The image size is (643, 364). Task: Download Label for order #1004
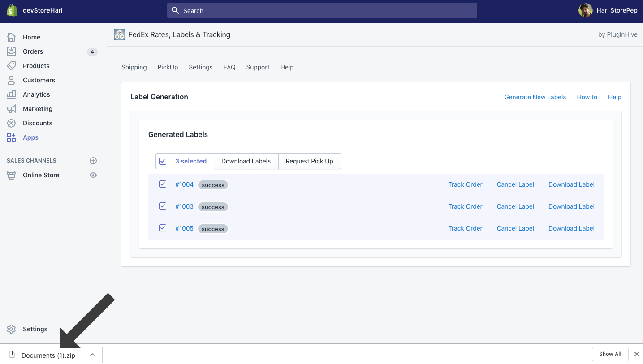(x=571, y=184)
